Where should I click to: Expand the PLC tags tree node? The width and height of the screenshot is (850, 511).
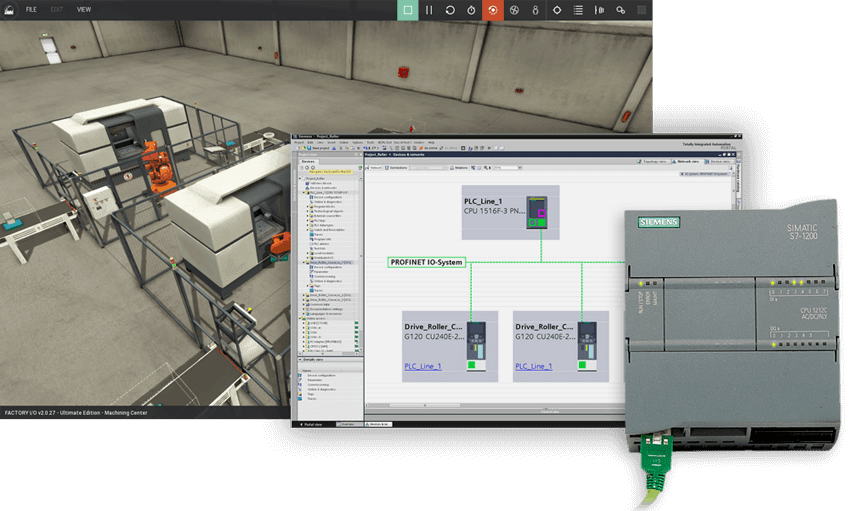[307, 221]
